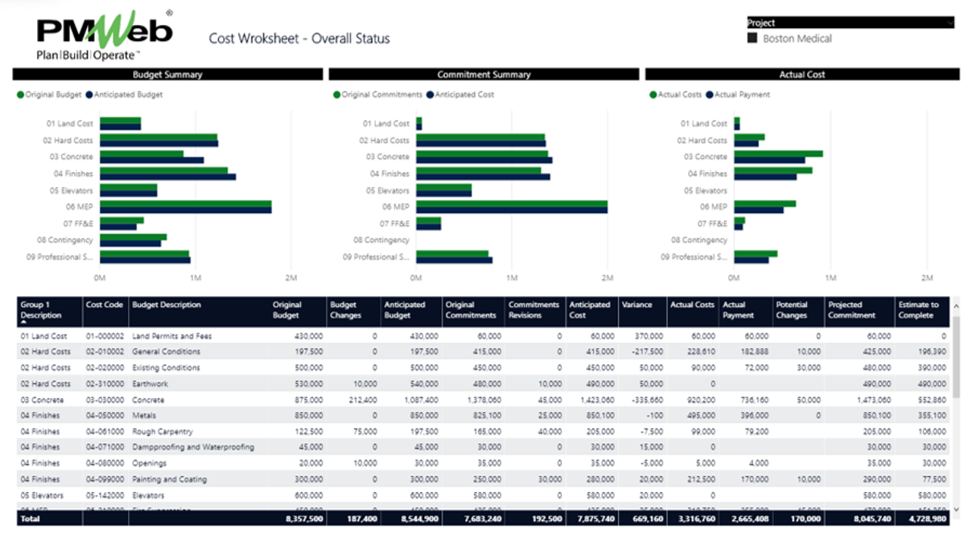
Task: Click the total Original Budget value 8,357,500
Action: tap(303, 519)
